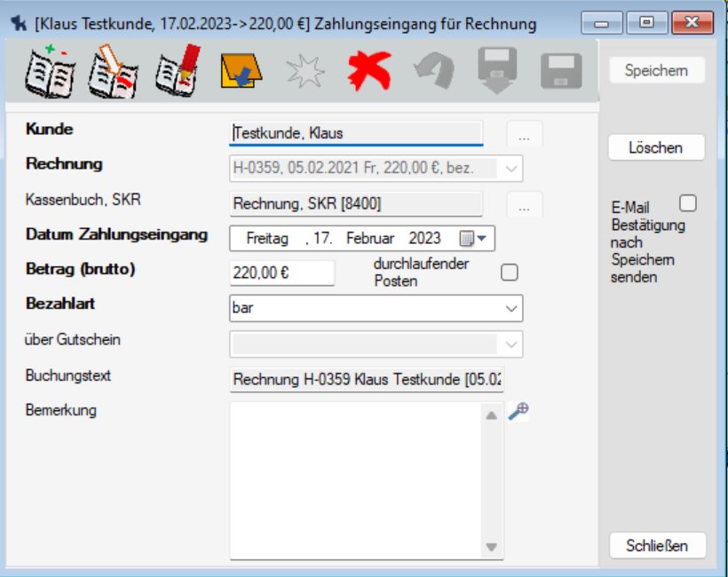
Task: Click into the Betrag (brutto) field
Action: click(x=281, y=273)
